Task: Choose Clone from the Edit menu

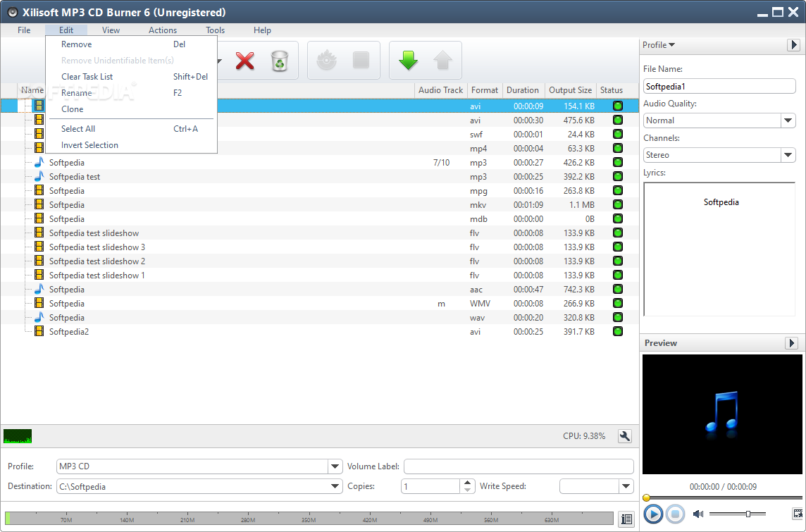Action: [x=131, y=109]
